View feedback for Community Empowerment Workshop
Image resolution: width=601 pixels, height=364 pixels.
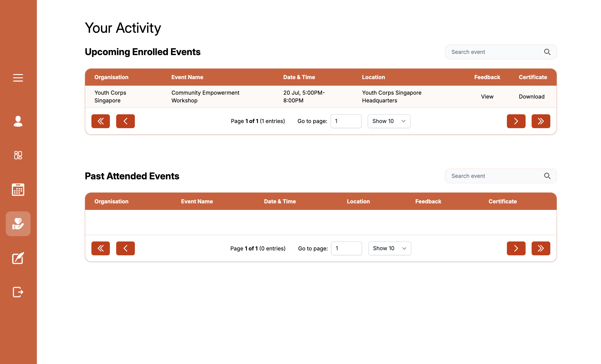click(487, 97)
